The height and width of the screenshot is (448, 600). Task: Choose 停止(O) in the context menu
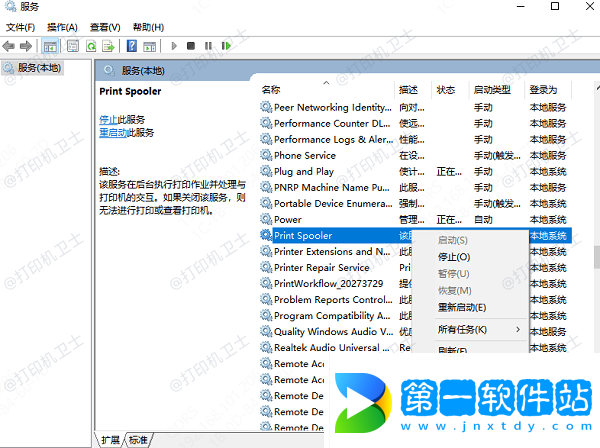[454, 257]
